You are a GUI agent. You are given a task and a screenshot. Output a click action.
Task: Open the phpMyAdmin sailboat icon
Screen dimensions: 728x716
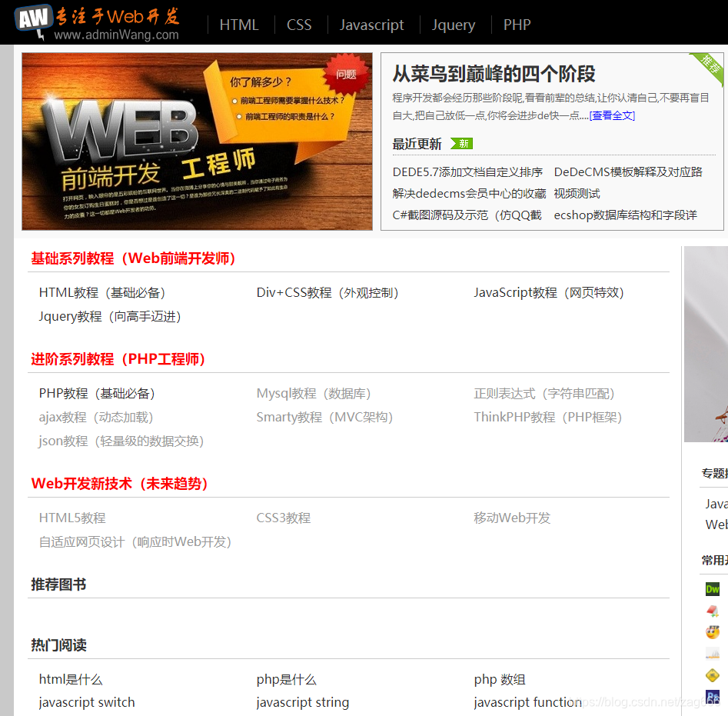pyautogui.click(x=712, y=654)
